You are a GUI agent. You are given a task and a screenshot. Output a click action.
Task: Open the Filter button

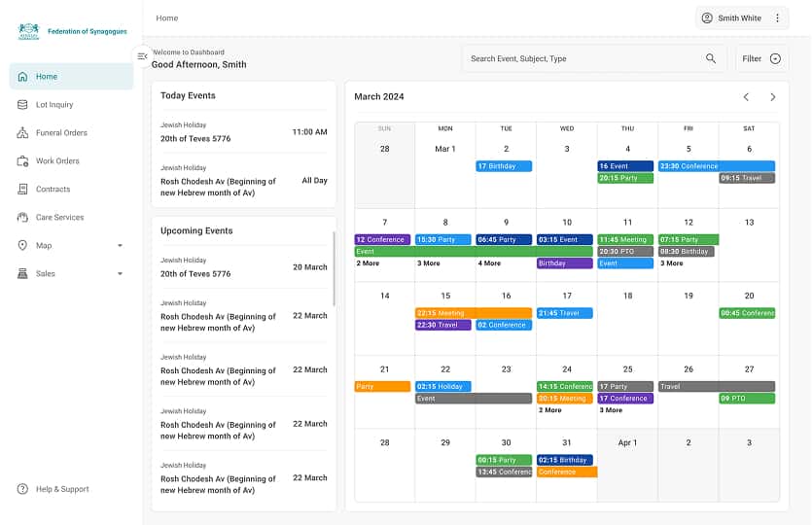click(x=761, y=58)
